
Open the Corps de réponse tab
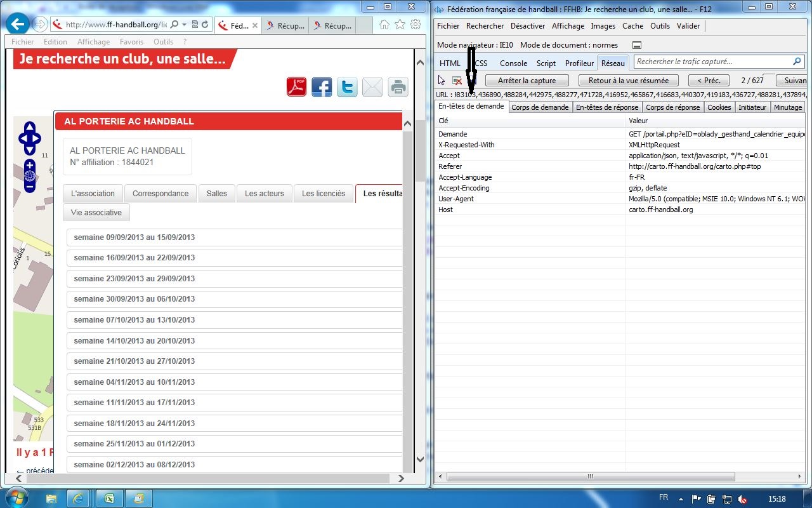[673, 107]
